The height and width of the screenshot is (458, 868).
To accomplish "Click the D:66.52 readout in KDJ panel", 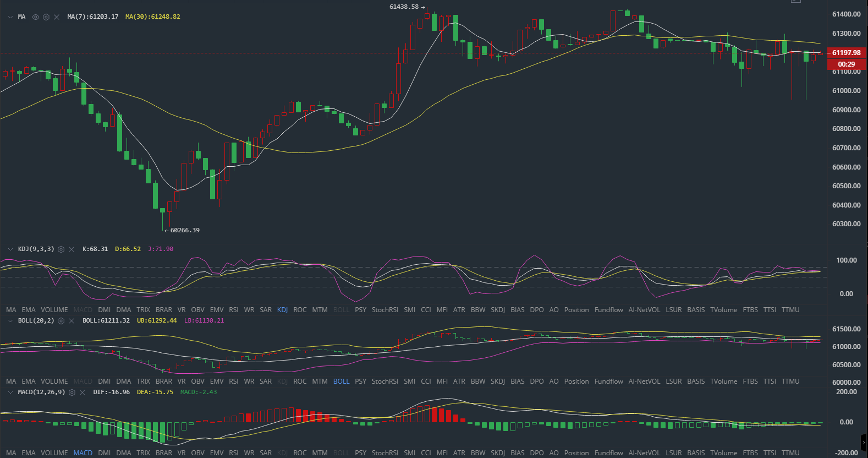I will [x=128, y=249].
